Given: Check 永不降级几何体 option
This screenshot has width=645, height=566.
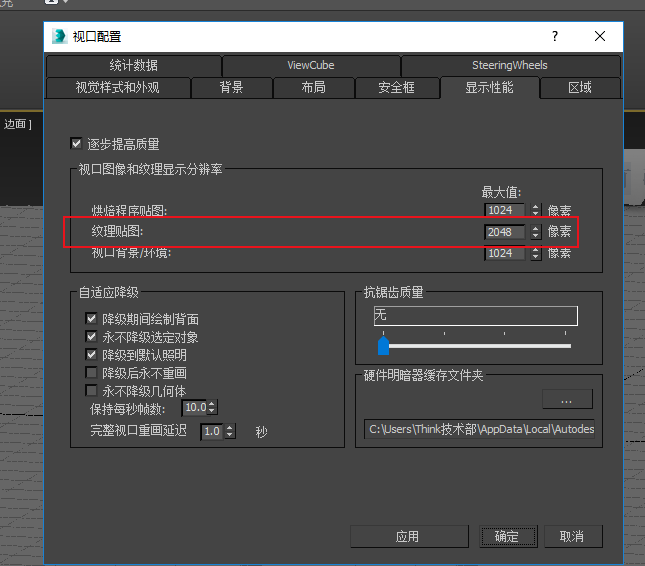Looking at the screenshot, I should pyautogui.click(x=91, y=390).
